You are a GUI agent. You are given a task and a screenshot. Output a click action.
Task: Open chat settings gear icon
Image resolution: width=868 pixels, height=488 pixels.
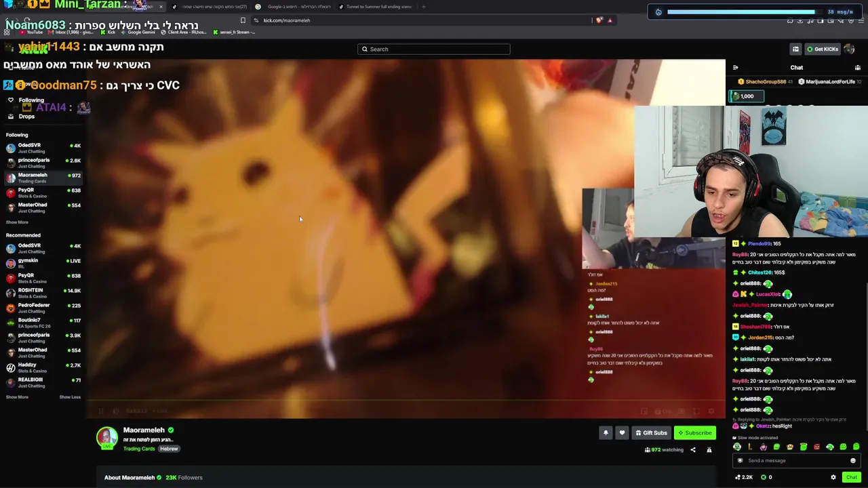coord(833,477)
